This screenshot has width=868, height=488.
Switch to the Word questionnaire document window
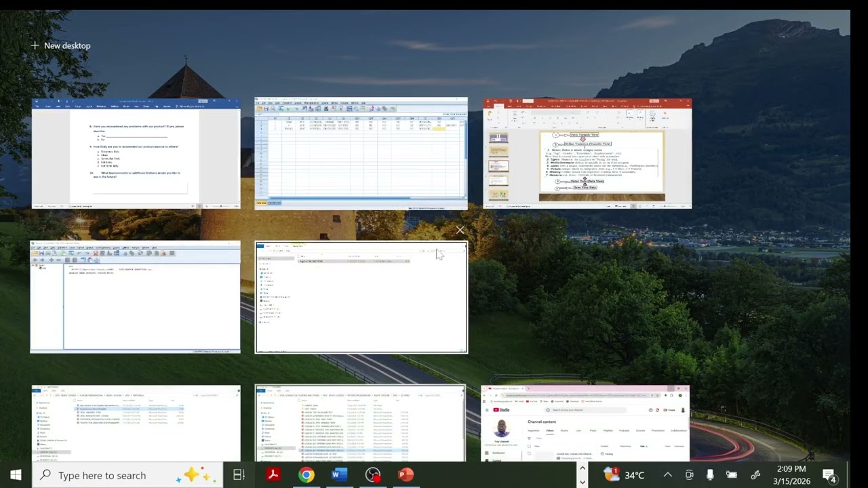click(136, 153)
